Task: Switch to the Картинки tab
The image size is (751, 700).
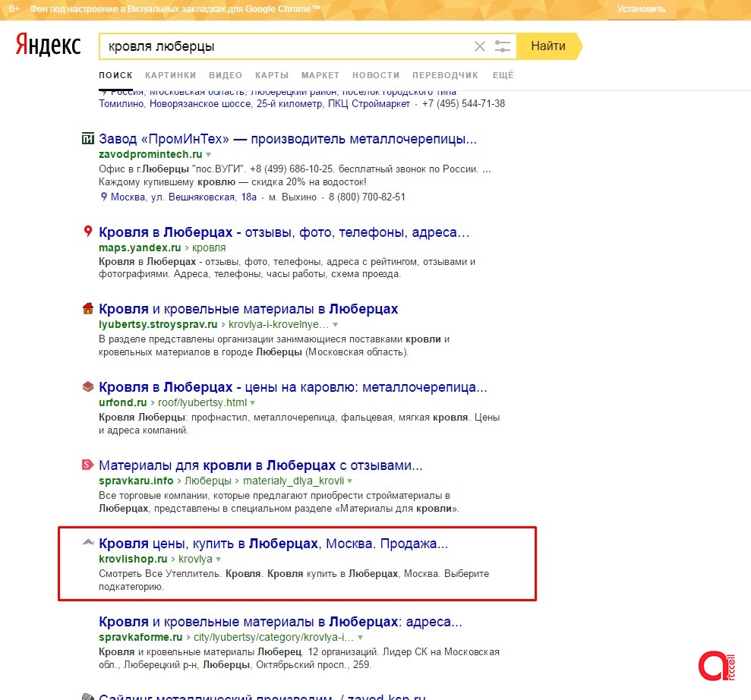Action: (x=171, y=75)
